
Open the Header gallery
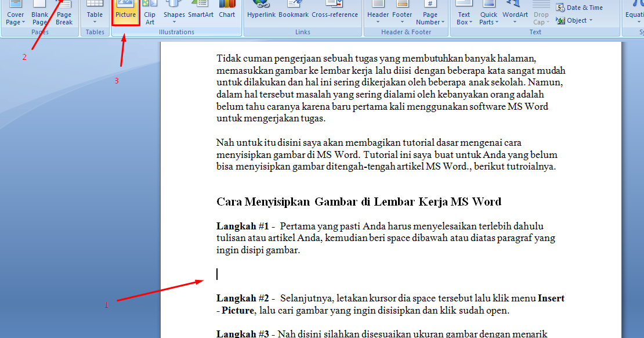pos(378,10)
